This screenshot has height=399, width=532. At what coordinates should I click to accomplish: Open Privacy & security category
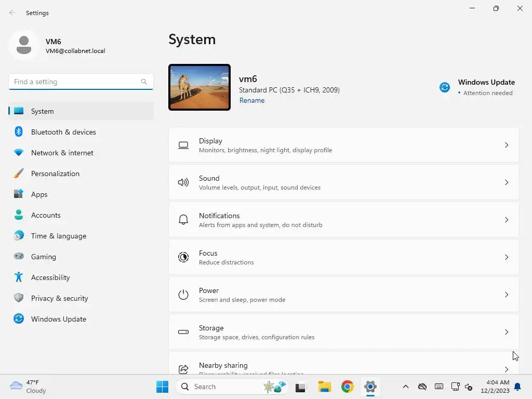click(x=81, y=298)
